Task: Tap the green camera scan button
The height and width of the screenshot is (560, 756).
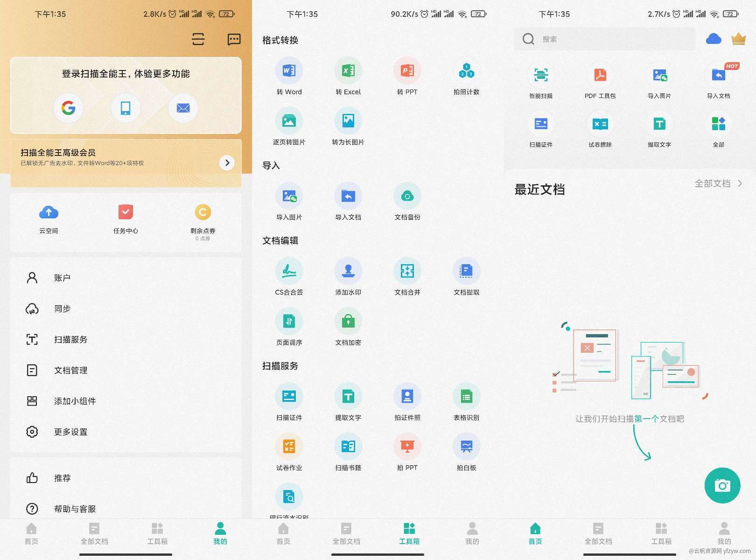Action: click(722, 485)
